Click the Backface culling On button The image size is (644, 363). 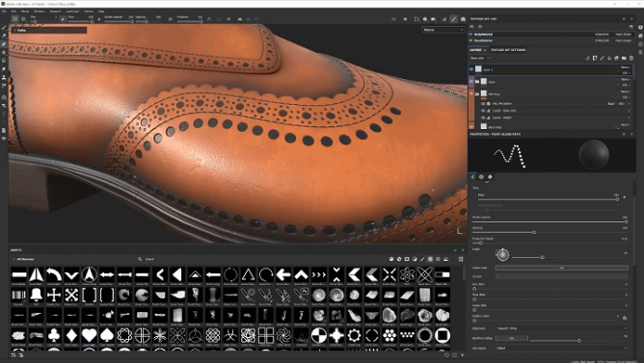(x=511, y=338)
